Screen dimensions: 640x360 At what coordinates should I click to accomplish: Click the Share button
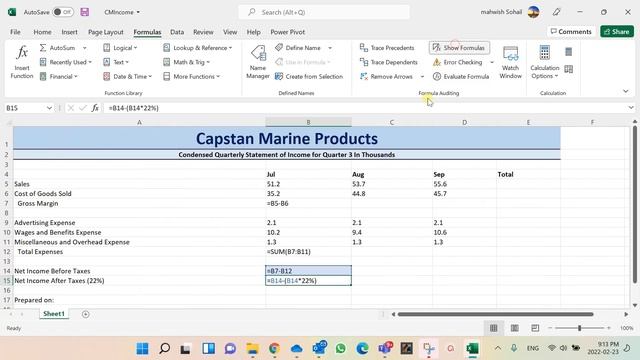coord(617,31)
